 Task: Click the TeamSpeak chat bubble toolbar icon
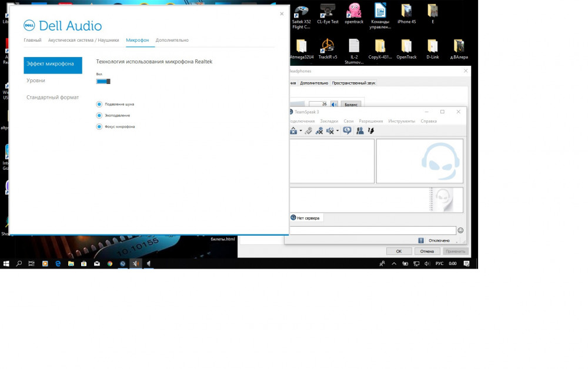click(x=348, y=130)
